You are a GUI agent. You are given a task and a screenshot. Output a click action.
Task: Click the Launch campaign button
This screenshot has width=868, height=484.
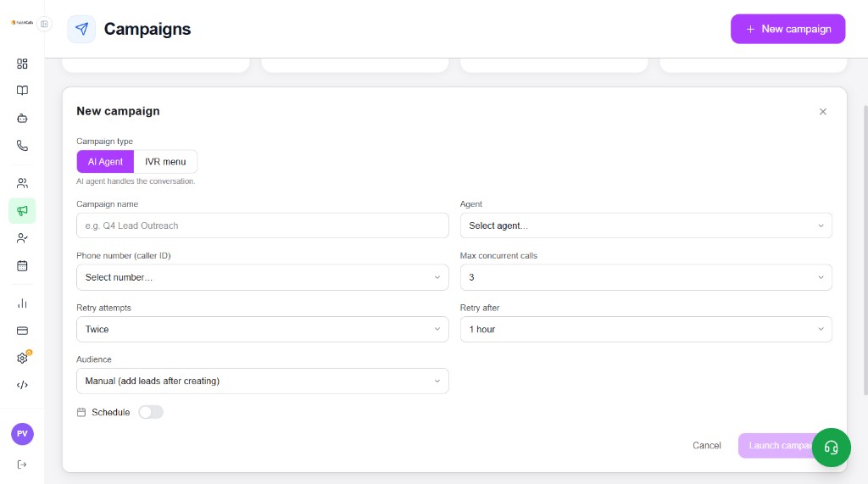775,445
